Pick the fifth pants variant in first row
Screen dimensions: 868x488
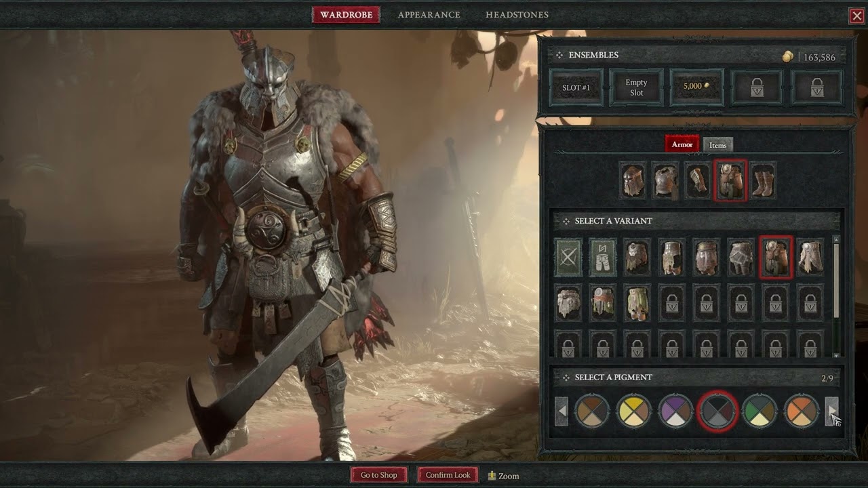(x=707, y=258)
